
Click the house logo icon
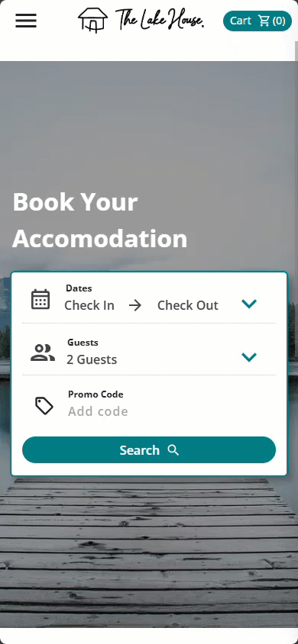click(93, 20)
